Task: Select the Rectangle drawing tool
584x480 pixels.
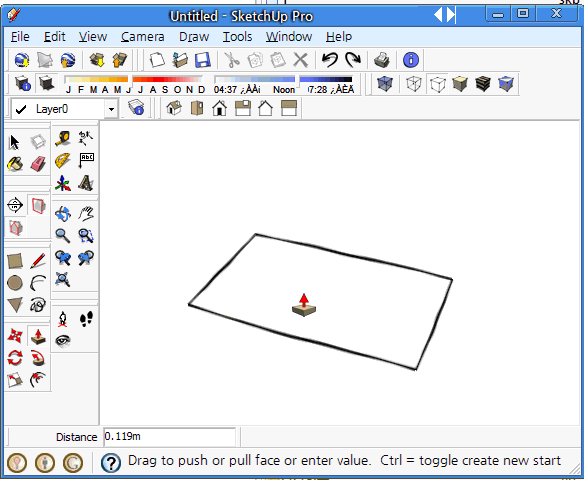Action: click(x=15, y=261)
